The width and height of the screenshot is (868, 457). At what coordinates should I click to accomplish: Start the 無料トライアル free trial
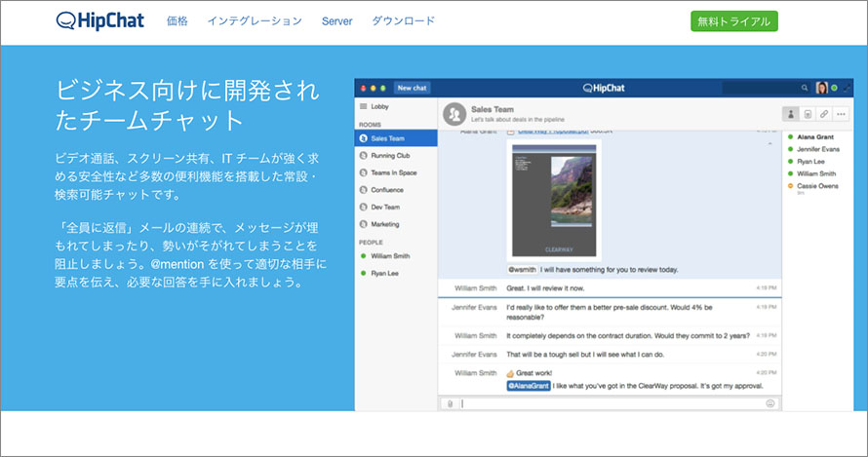tap(734, 21)
